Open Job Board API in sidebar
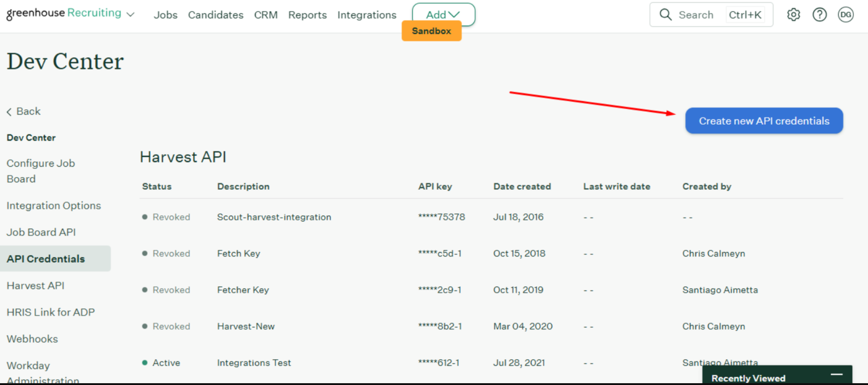Screen dimensions: 868x385 click(x=41, y=232)
